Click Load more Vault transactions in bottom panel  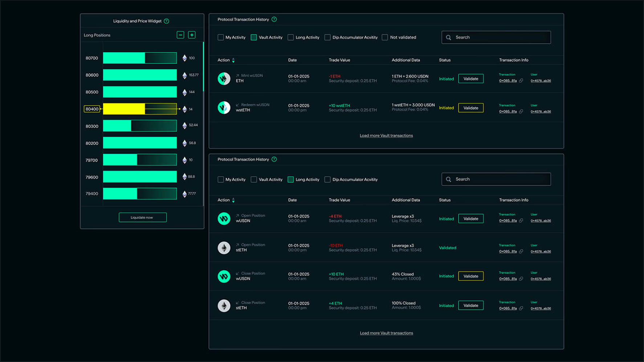pyautogui.click(x=386, y=333)
